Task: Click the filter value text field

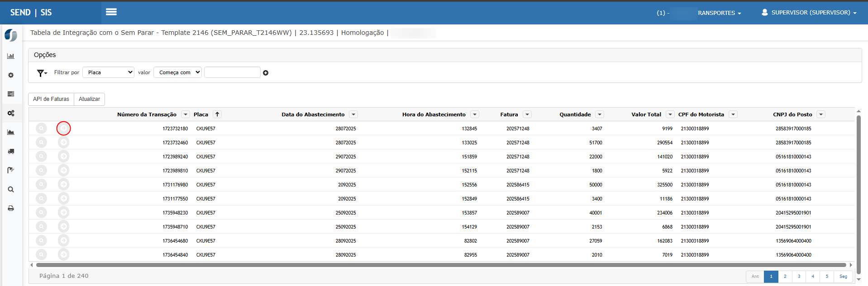Action: [x=232, y=72]
